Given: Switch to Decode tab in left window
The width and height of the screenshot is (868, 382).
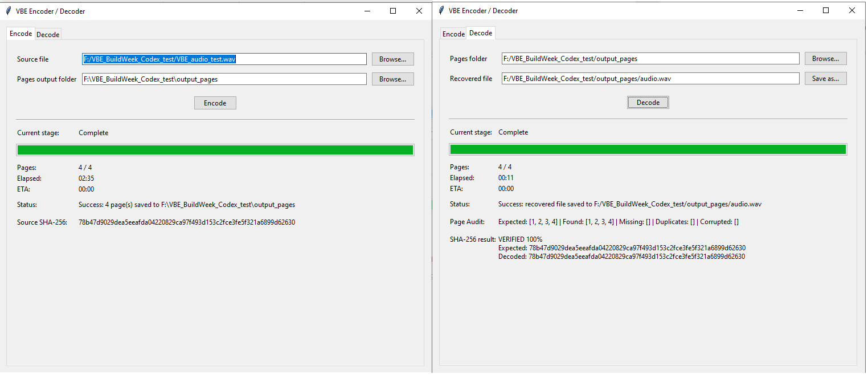Looking at the screenshot, I should click(48, 35).
